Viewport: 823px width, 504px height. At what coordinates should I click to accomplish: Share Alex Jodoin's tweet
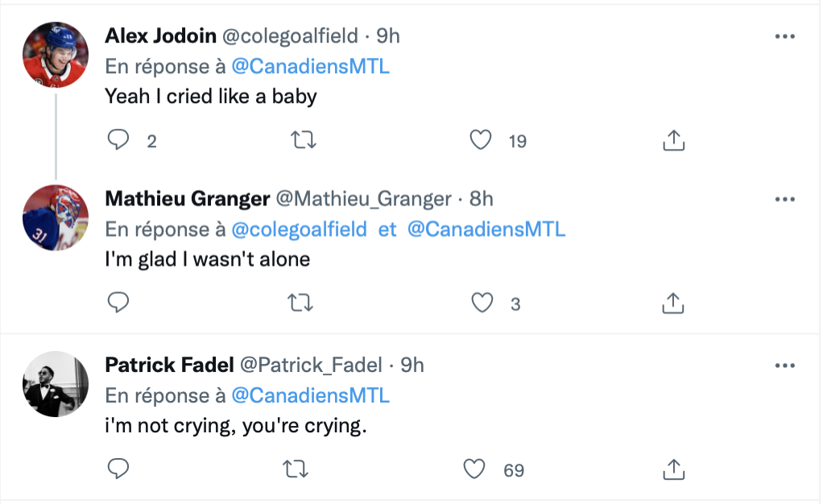click(673, 141)
